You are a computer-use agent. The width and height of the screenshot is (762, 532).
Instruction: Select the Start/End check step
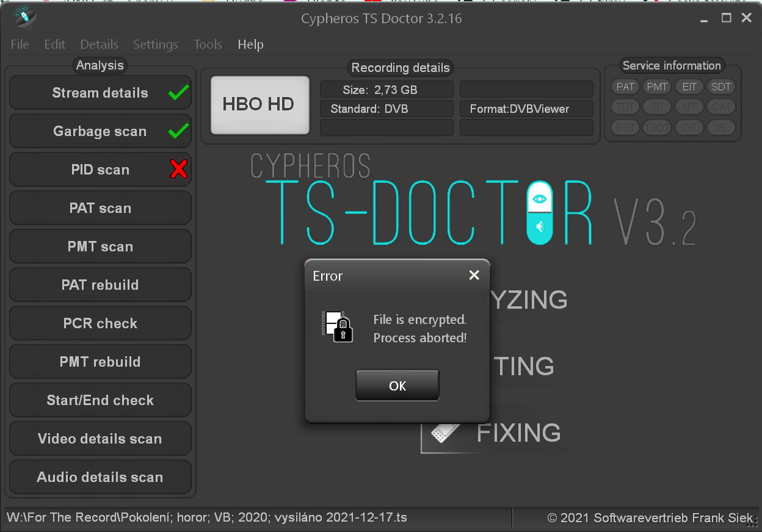pos(100,400)
